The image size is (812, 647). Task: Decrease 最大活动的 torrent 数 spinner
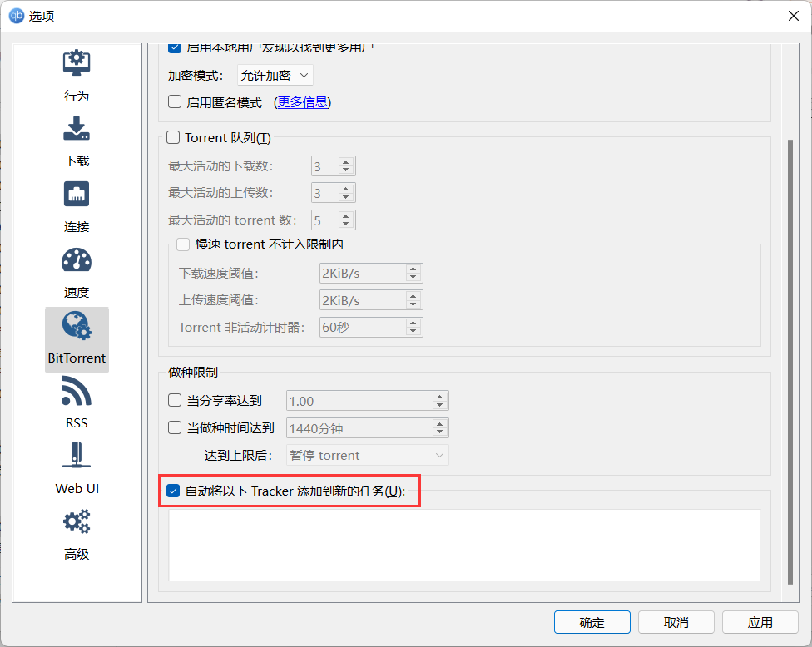click(346, 224)
